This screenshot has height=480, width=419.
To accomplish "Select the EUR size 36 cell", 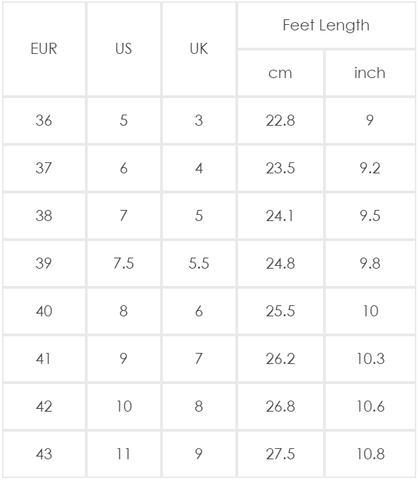I will (44, 121).
